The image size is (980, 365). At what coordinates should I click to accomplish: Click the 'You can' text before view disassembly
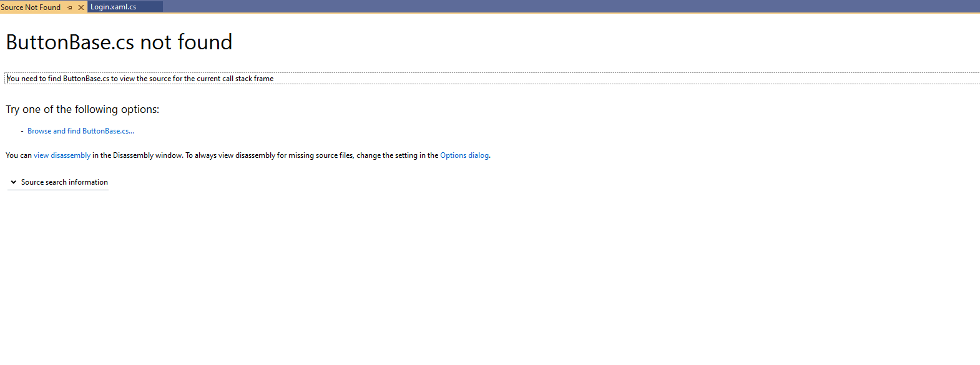point(18,155)
